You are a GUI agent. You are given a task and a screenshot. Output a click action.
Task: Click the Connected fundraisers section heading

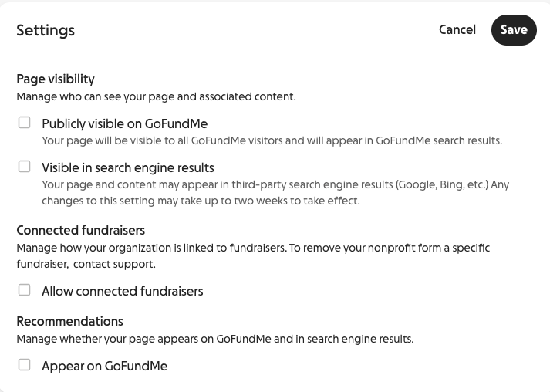[80, 230]
